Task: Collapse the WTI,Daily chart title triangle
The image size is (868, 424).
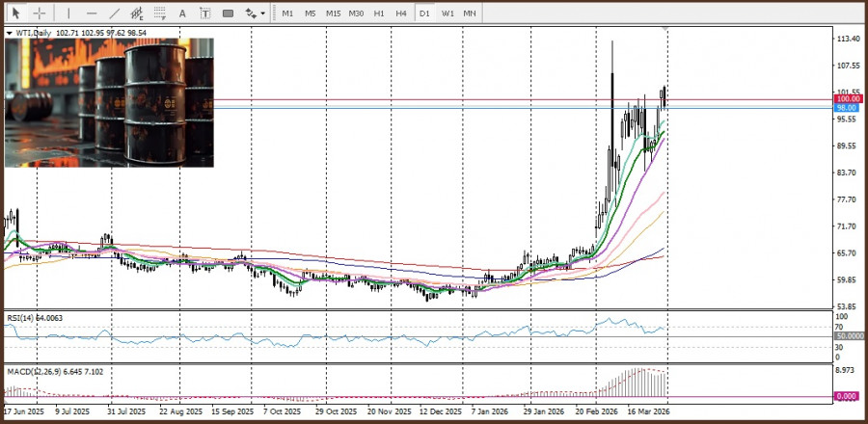Action: click(10, 34)
